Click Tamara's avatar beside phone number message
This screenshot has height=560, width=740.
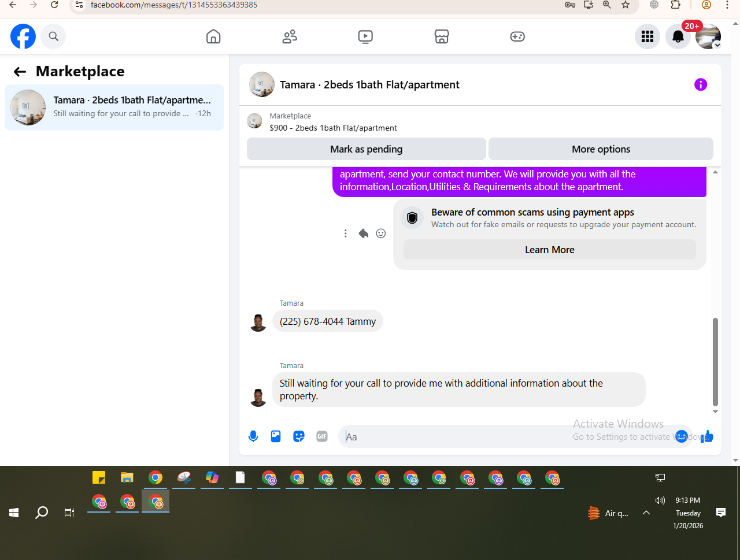(258, 323)
